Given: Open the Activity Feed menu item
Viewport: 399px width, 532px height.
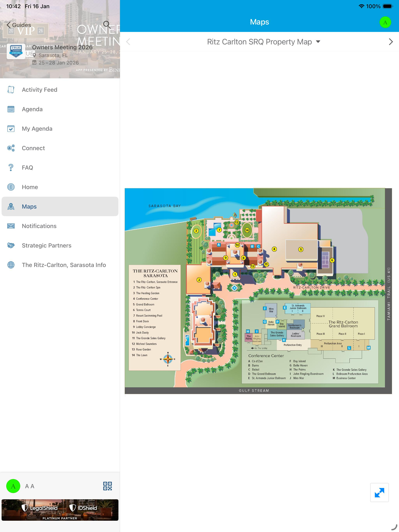Looking at the screenshot, I should (x=60, y=90).
